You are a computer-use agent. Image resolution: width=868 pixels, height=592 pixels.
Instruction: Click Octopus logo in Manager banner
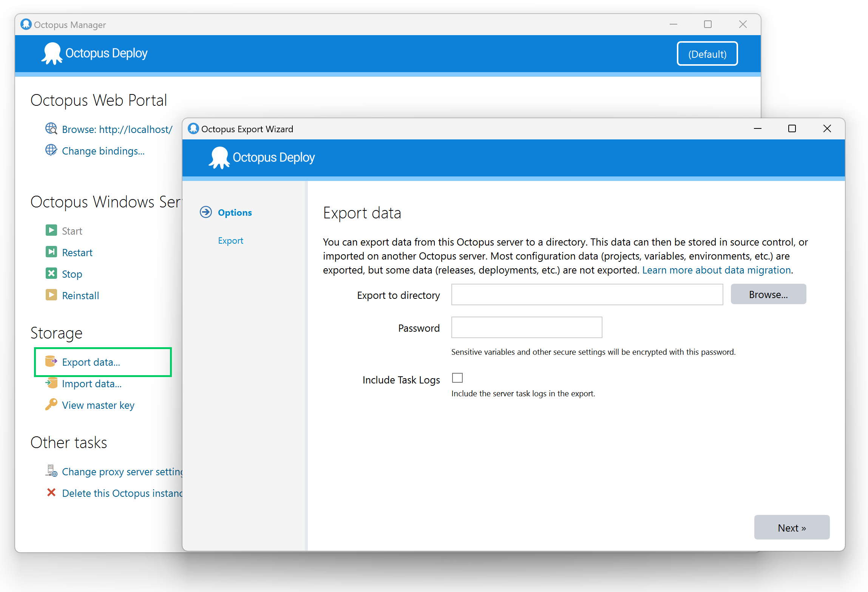pos(52,53)
